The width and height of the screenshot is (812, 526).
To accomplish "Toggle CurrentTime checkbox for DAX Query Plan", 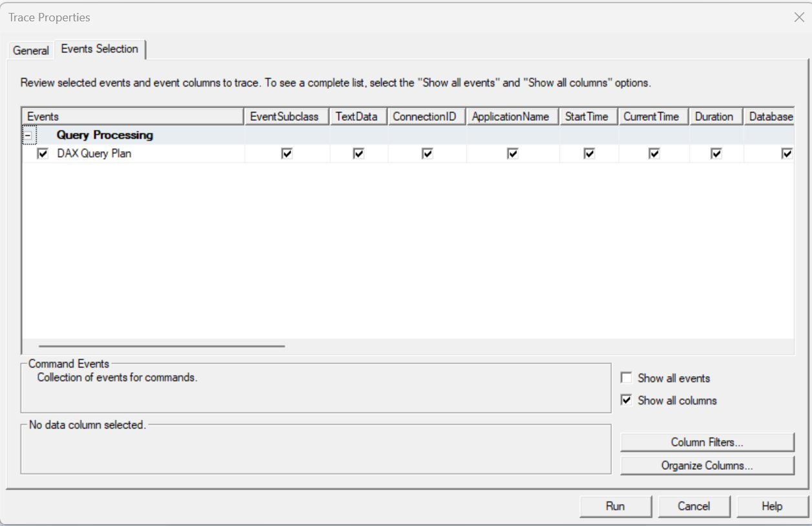I will point(654,154).
